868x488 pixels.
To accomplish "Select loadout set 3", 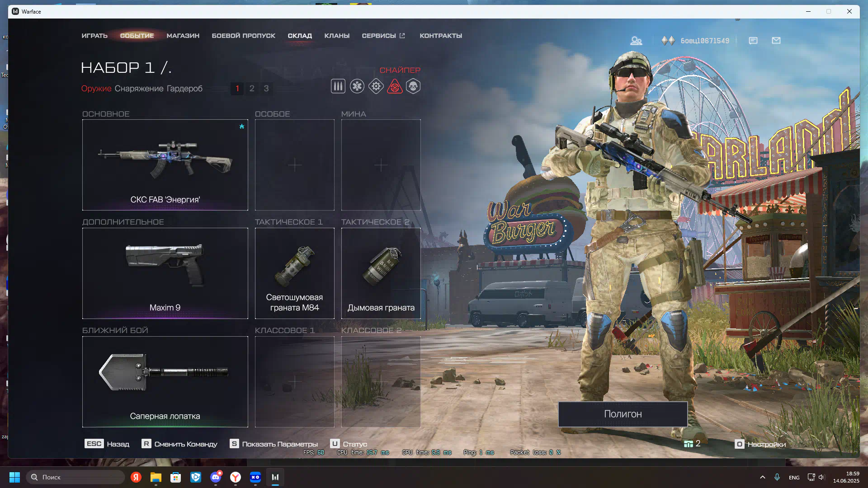I will pyautogui.click(x=266, y=89).
